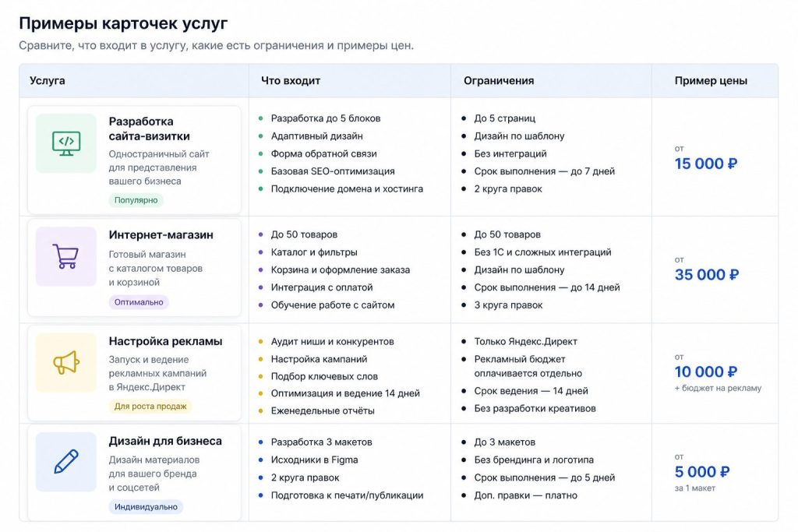Select the Популярно badge
Screen dimensions: 798x532
coord(136,200)
